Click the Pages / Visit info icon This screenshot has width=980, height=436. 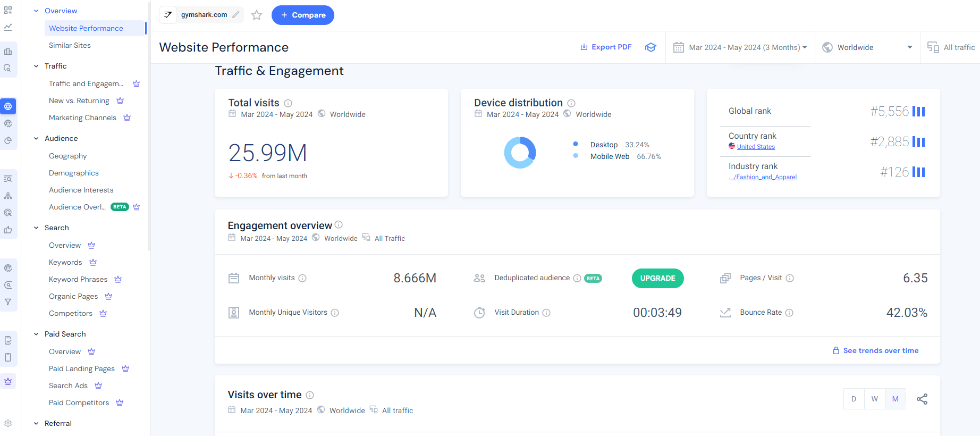[x=790, y=278]
